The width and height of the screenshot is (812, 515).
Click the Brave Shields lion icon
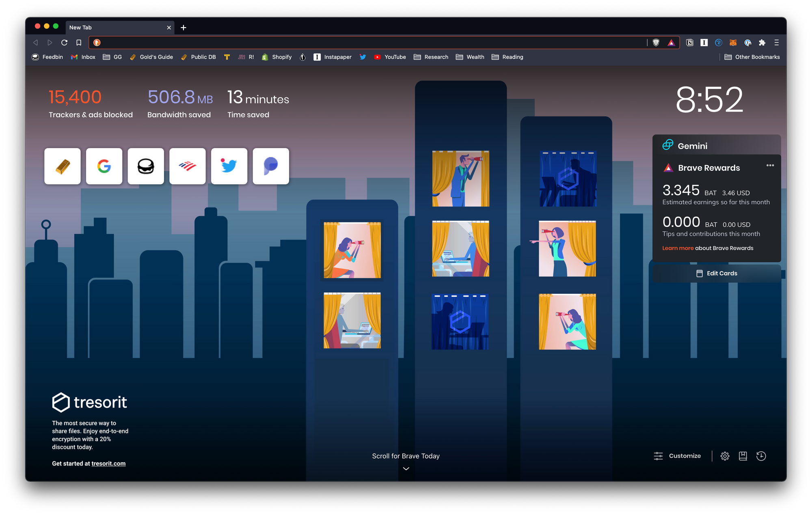point(656,43)
